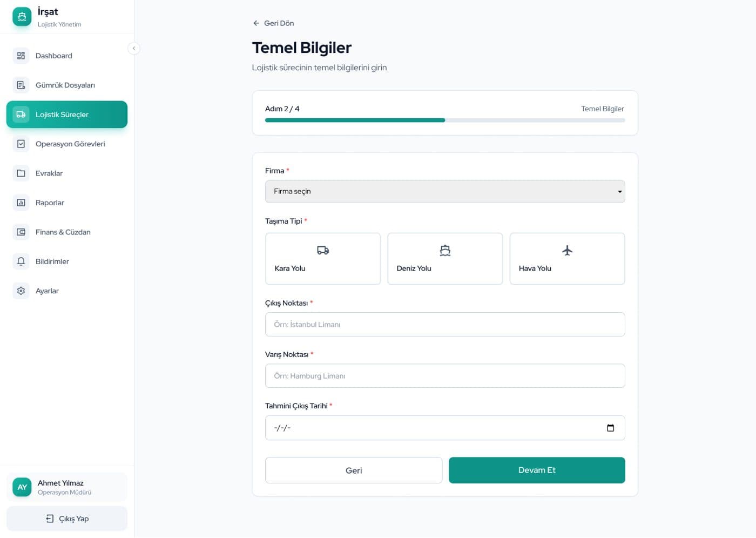Choose Hava Yolu transport type
756x538 pixels.
click(x=567, y=259)
